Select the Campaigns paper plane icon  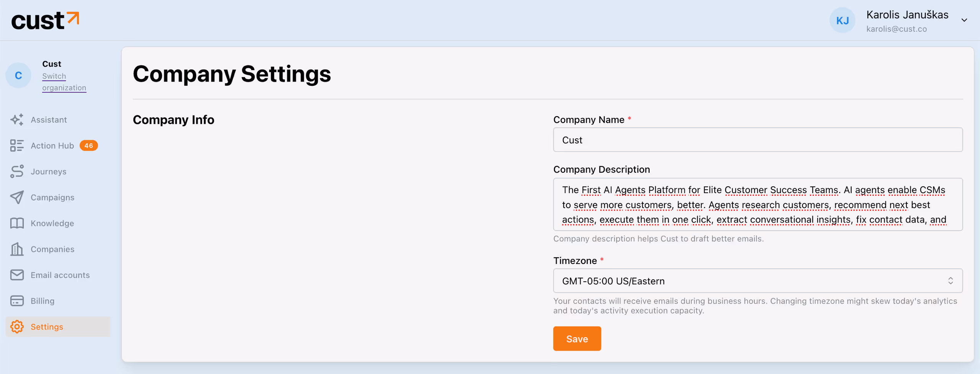[x=17, y=197]
